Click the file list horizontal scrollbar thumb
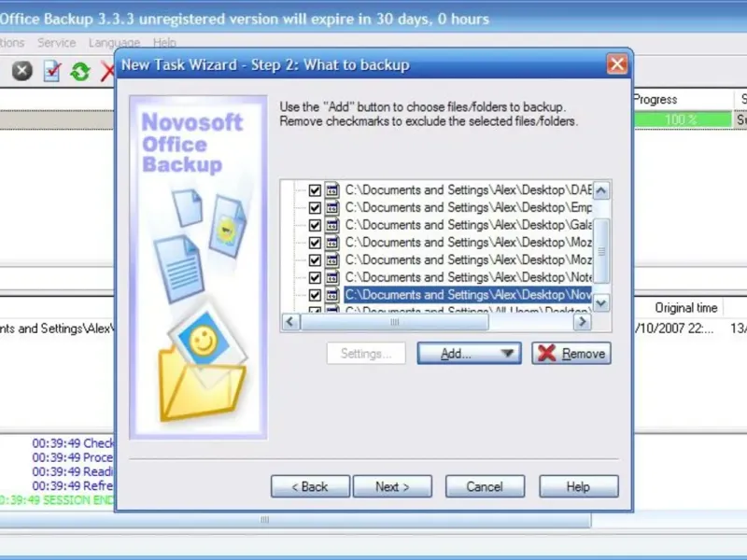Viewport: 747px width, 560px height. (x=394, y=322)
